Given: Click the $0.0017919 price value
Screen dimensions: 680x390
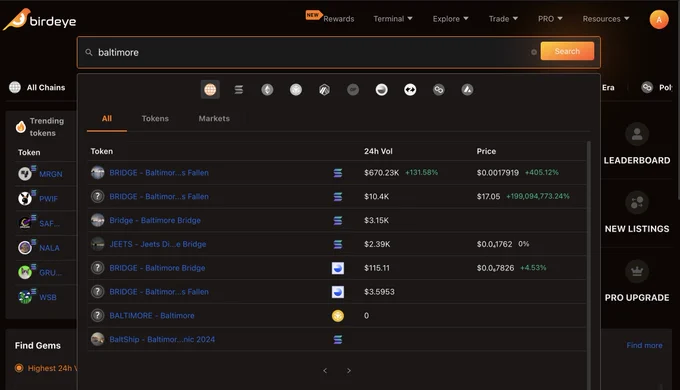Looking at the screenshot, I should coord(497,173).
